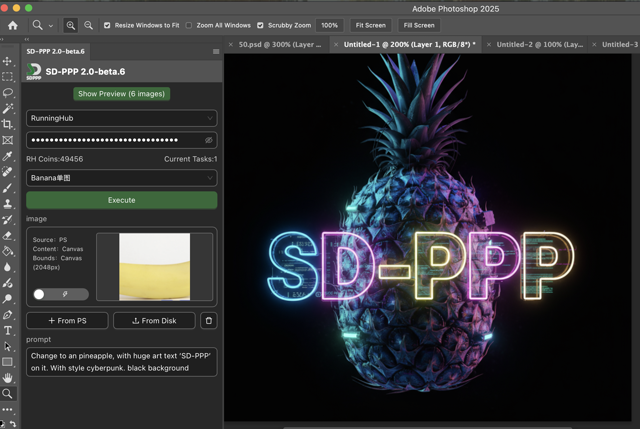Screen dimensions: 640x429
Task: Switch to the Untitled-3 document tab
Action: 620,44
